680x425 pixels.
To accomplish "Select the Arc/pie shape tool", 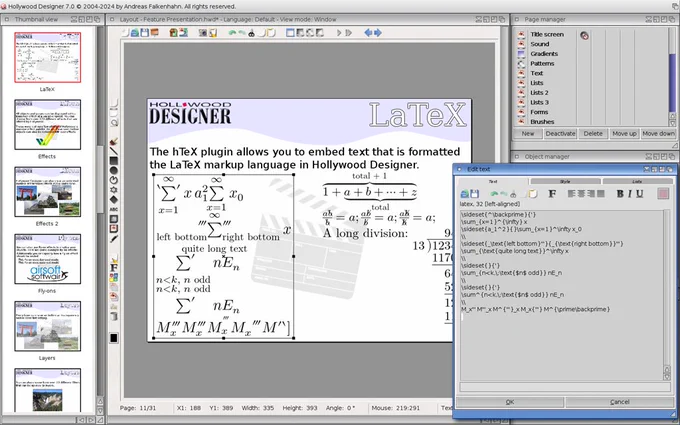I will point(114,180).
